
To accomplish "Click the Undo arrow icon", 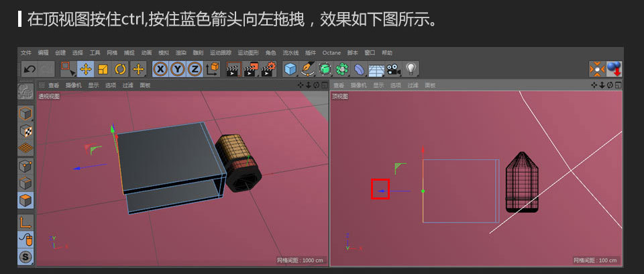I will [30, 69].
